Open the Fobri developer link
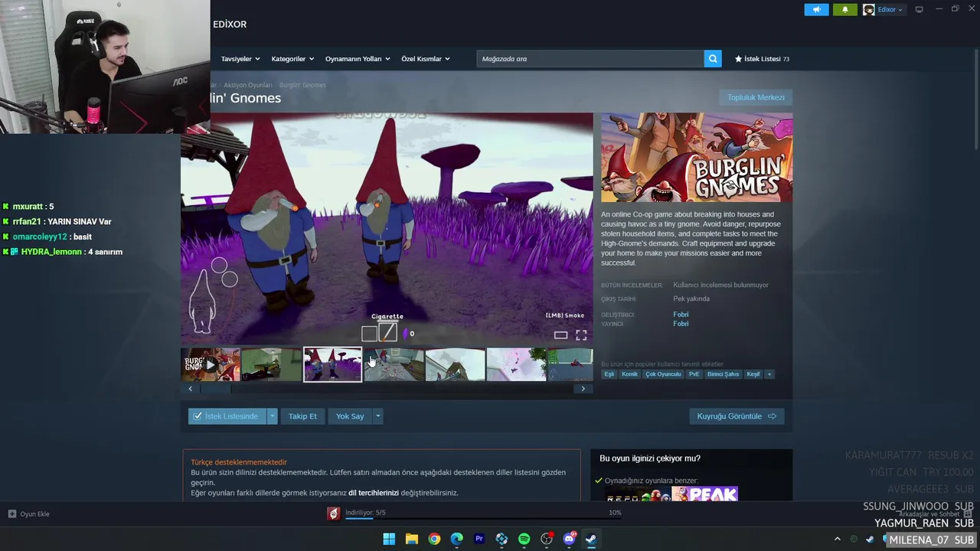Image resolution: width=980 pixels, height=551 pixels. (x=681, y=315)
